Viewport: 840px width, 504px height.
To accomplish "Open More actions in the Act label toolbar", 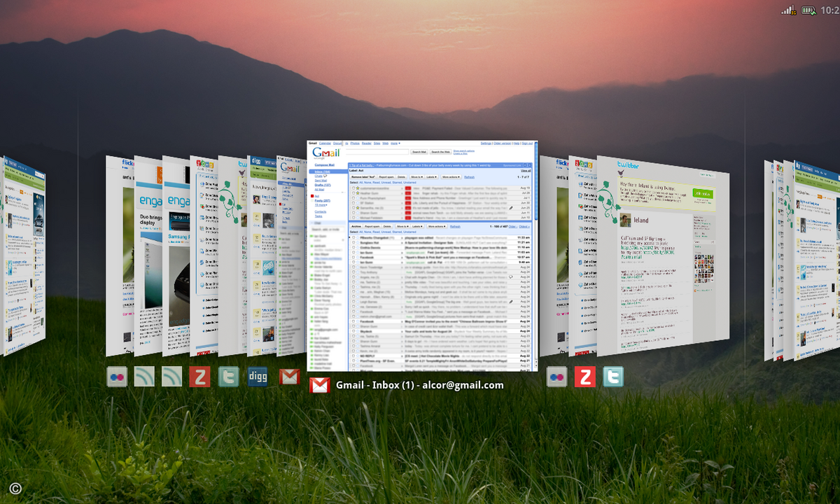I will coord(451,177).
